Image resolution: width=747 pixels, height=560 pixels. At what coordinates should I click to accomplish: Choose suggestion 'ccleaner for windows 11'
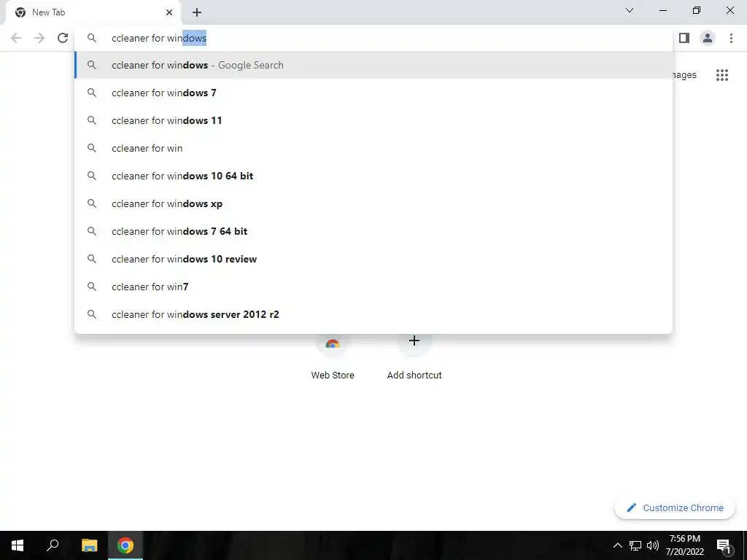[373, 120]
